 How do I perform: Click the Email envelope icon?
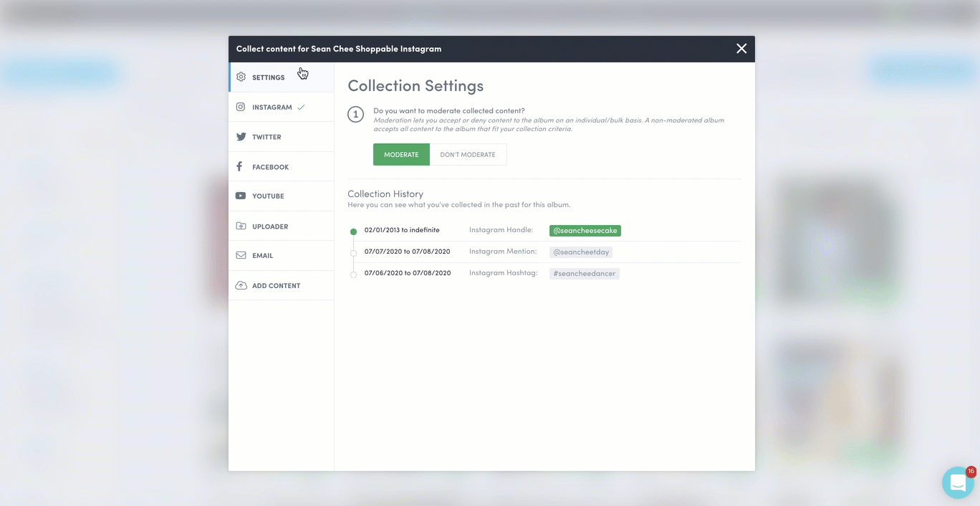241,256
